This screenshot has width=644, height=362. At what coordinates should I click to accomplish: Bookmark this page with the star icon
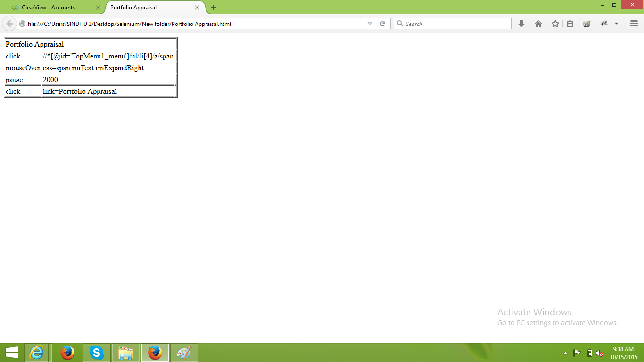click(555, 24)
